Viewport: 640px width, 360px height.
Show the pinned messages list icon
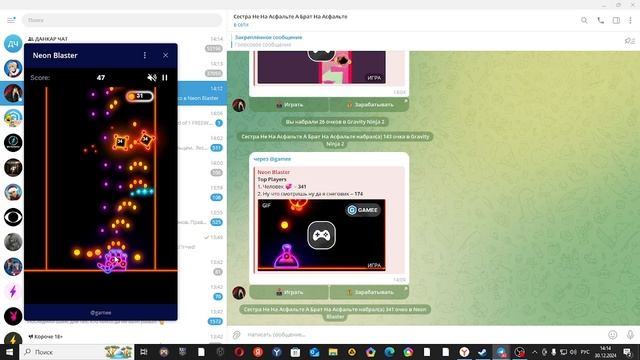pyautogui.click(x=630, y=41)
